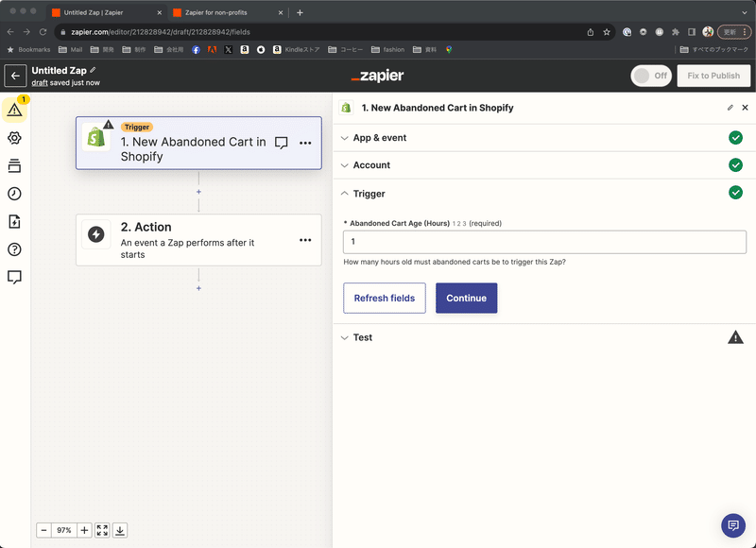Open three-dot menu on Shopify trigger step
This screenshot has height=548, width=756.
tap(305, 143)
